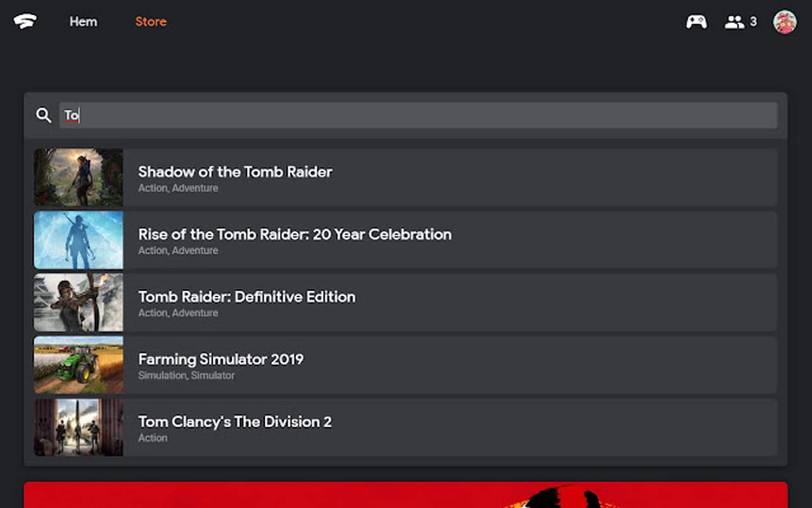Switch to the Store tab
This screenshot has height=508, width=812.
[151, 22]
